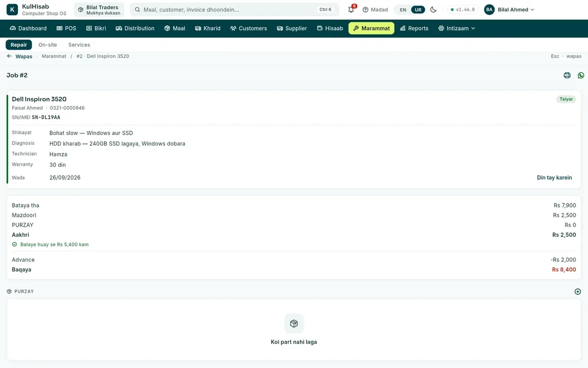Image resolution: width=588 pixels, height=368 pixels.
Task: Open Madad help
Action: pyautogui.click(x=375, y=10)
